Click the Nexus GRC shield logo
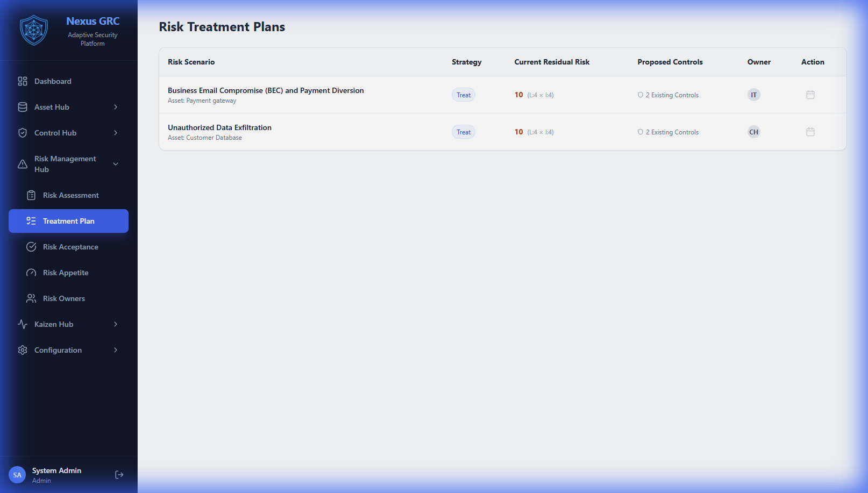Screen dimensions: 868x493 point(34,30)
